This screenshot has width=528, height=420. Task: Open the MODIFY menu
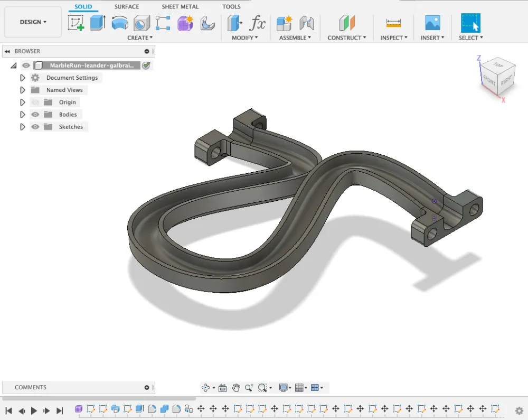tap(245, 38)
